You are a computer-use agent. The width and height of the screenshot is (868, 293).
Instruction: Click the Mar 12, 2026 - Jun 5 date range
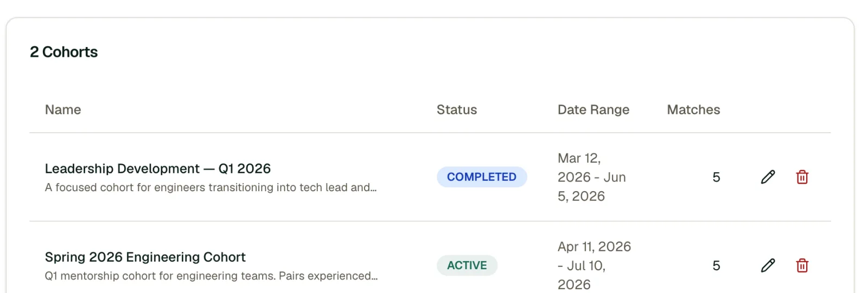(592, 177)
